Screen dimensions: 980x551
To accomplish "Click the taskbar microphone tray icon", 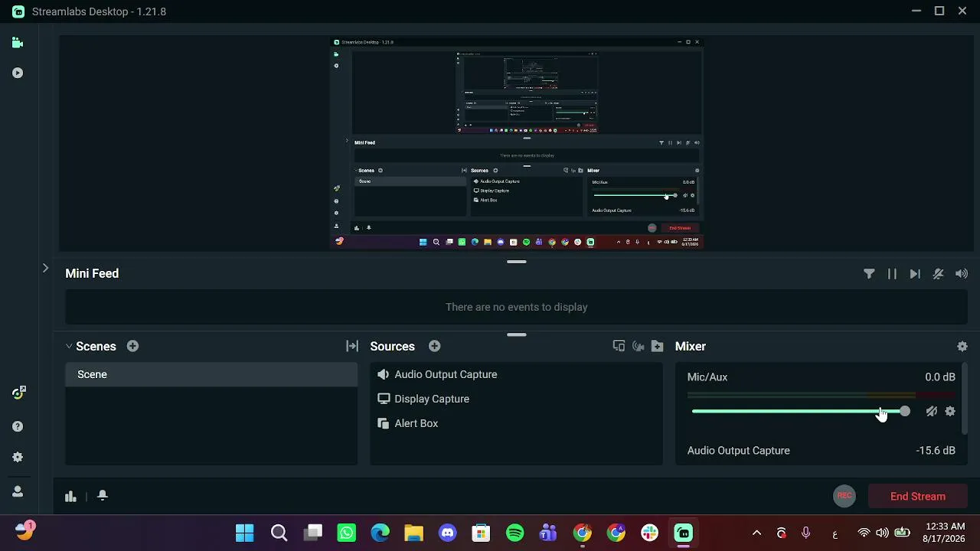I will click(x=805, y=533).
